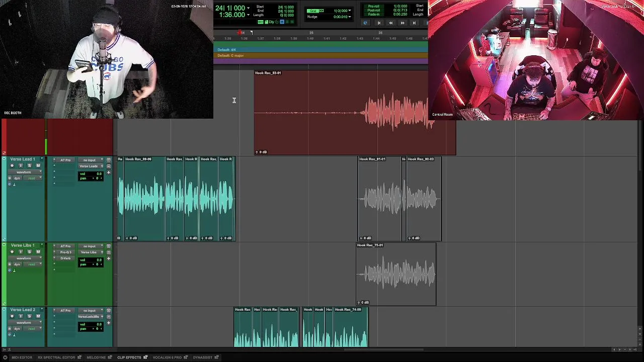Open the RX Spectral Editor tab
Image resolution: width=644 pixels, height=362 pixels.
point(56,357)
